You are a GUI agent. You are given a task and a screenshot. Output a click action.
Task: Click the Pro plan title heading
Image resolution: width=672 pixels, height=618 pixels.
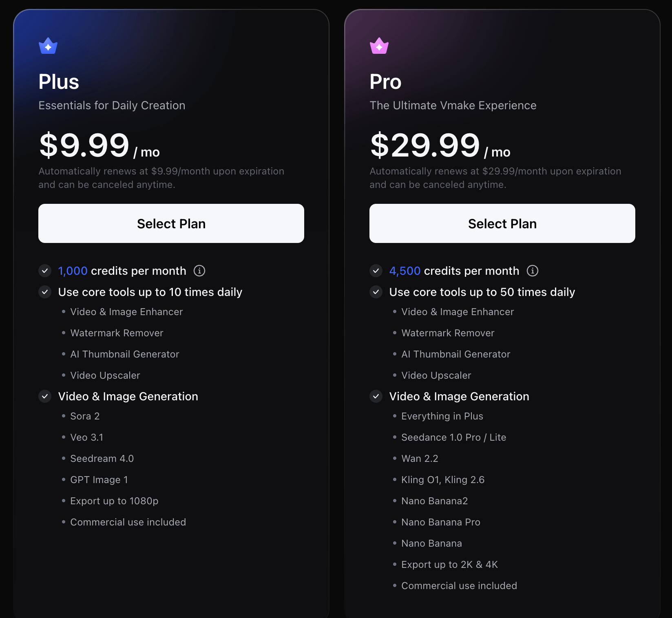pos(385,82)
